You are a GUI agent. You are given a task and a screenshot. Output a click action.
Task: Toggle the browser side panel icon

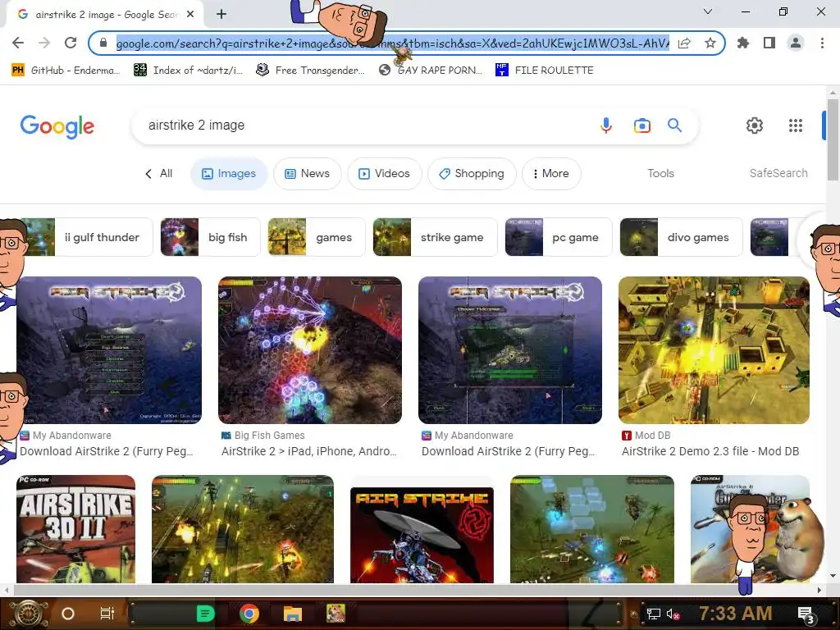pos(769,43)
